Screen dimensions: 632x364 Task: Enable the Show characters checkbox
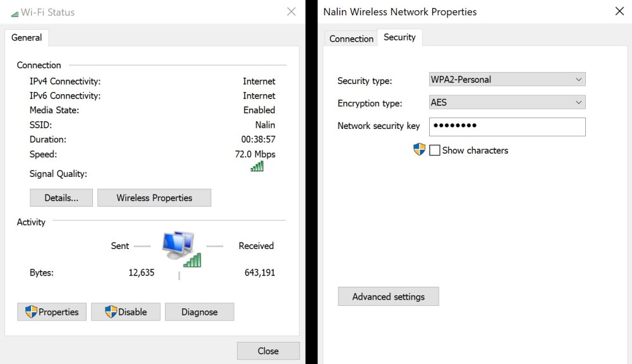pos(435,150)
